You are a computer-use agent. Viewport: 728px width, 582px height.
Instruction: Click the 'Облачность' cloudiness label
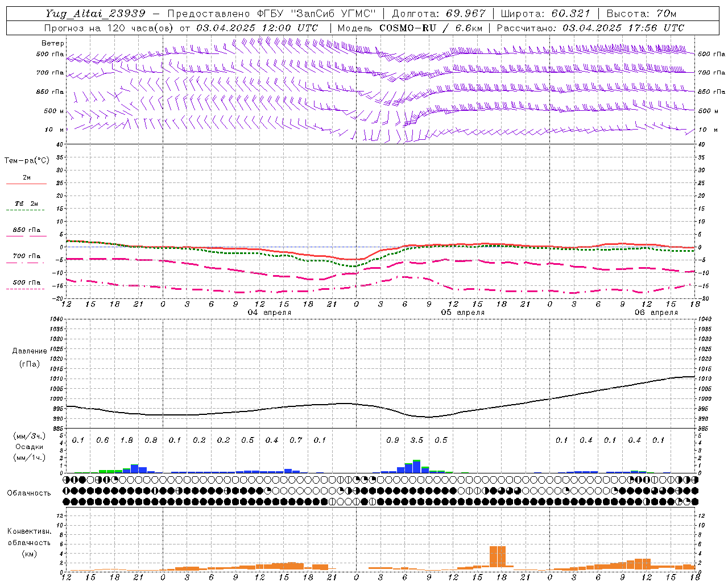coord(29,493)
